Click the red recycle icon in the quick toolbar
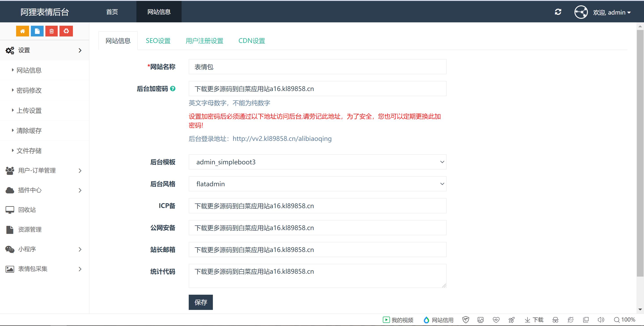The width and height of the screenshot is (644, 326). tap(66, 31)
